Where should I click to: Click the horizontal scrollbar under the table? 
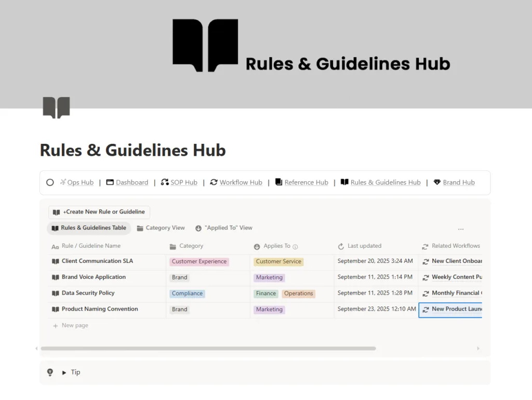coord(208,349)
